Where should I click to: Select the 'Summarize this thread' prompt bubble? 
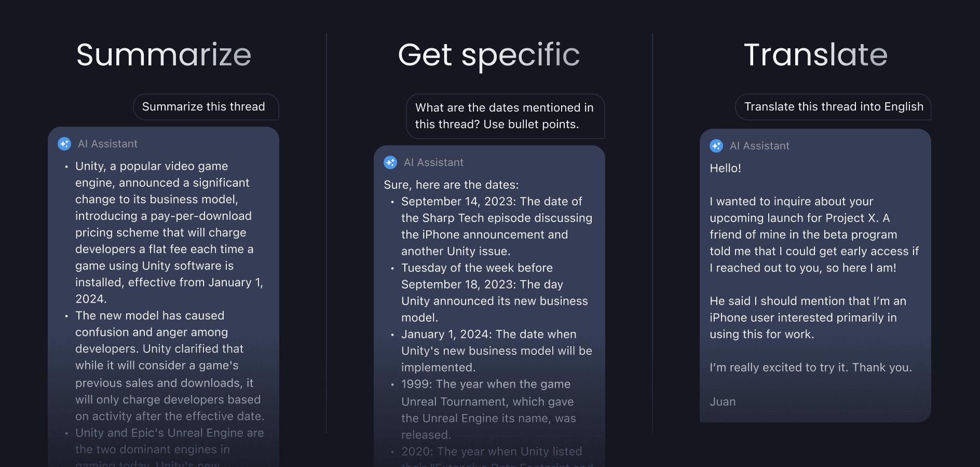(x=206, y=107)
